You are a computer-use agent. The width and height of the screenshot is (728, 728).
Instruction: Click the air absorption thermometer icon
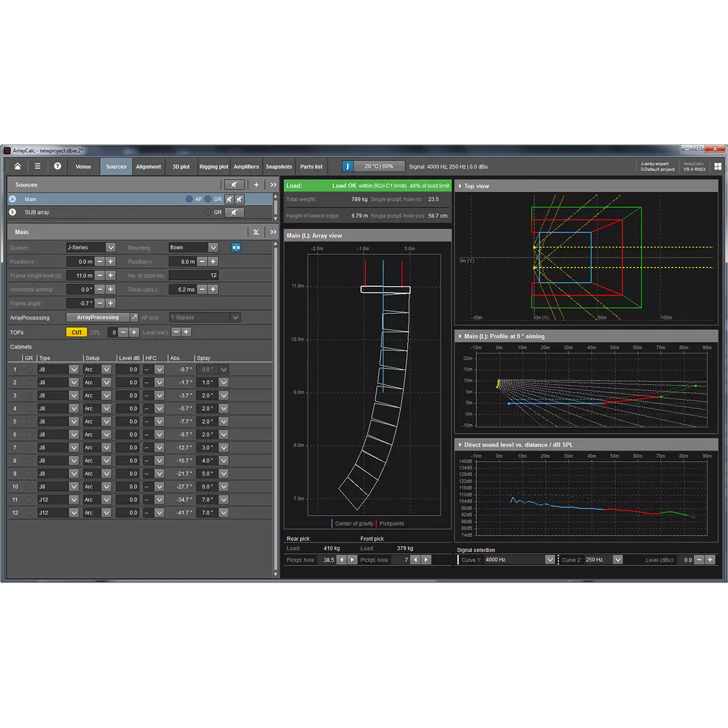tap(348, 166)
